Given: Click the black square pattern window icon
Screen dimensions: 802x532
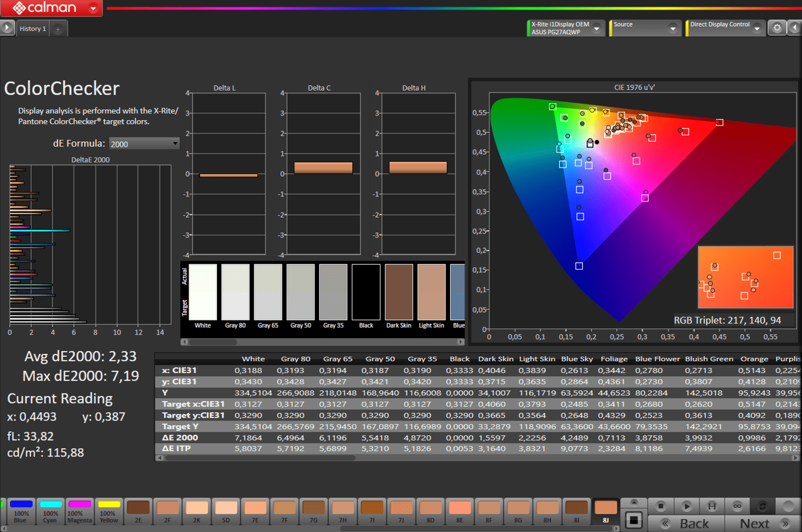Looking at the screenshot, I should pyautogui.click(x=634, y=520).
